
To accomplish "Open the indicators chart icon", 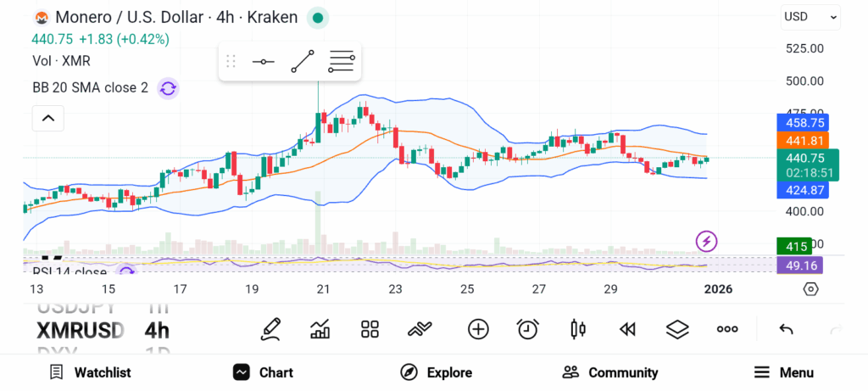I will (320, 329).
